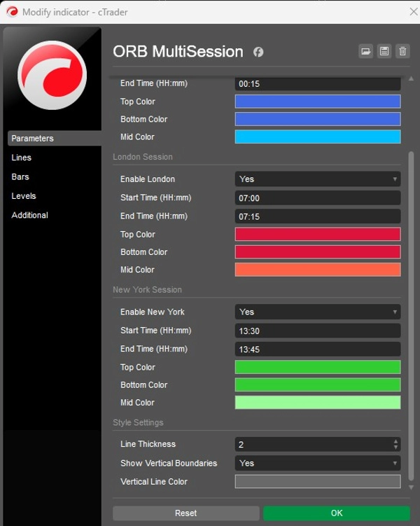Change London red Bottom Color swatch
The height and width of the screenshot is (526, 420).
pos(318,252)
